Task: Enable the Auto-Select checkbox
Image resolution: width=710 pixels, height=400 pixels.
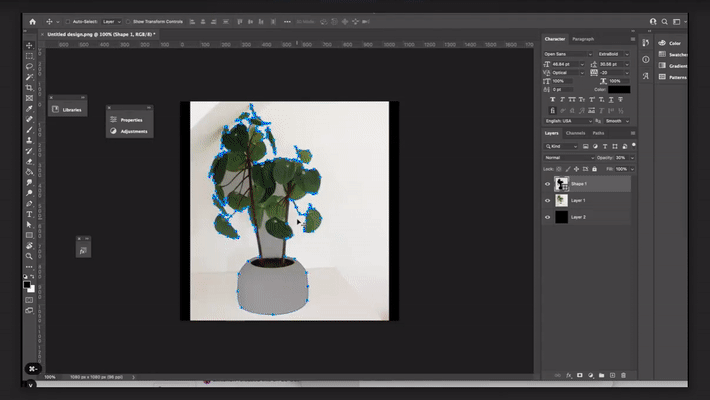Action: (x=70, y=20)
